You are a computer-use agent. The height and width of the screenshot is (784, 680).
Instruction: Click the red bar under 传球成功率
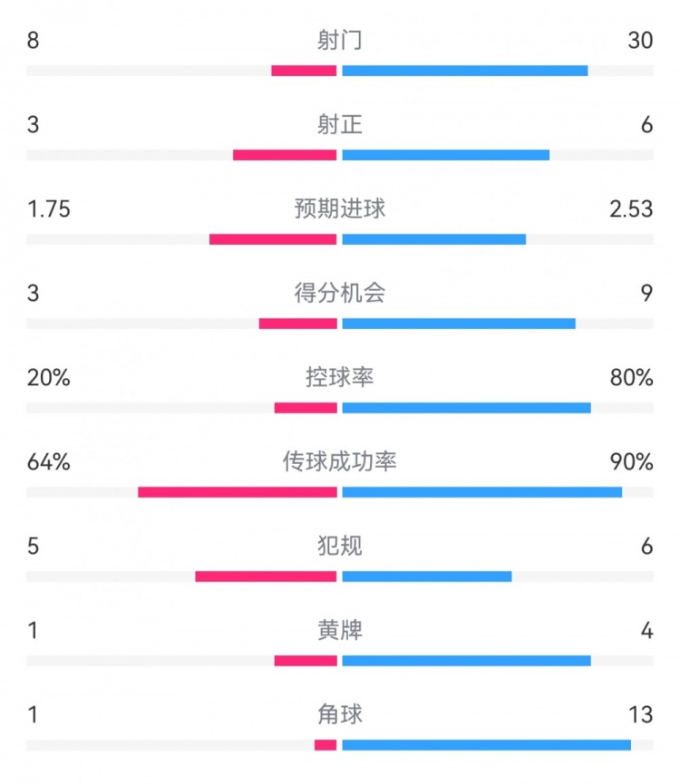click(x=238, y=492)
